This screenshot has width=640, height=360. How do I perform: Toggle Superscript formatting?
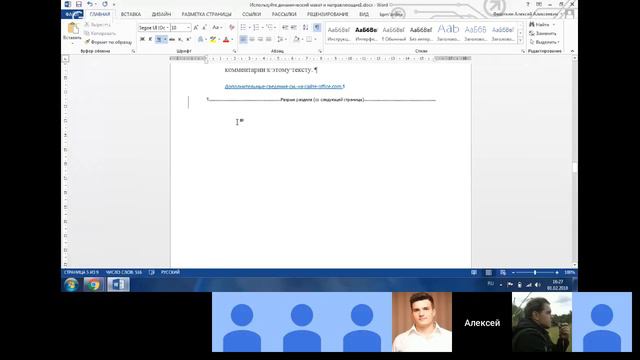pyautogui.click(x=188, y=39)
